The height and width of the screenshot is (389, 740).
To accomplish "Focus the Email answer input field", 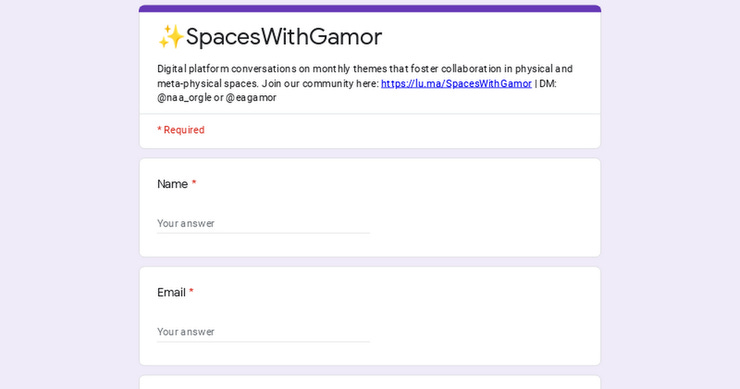I will click(x=263, y=332).
